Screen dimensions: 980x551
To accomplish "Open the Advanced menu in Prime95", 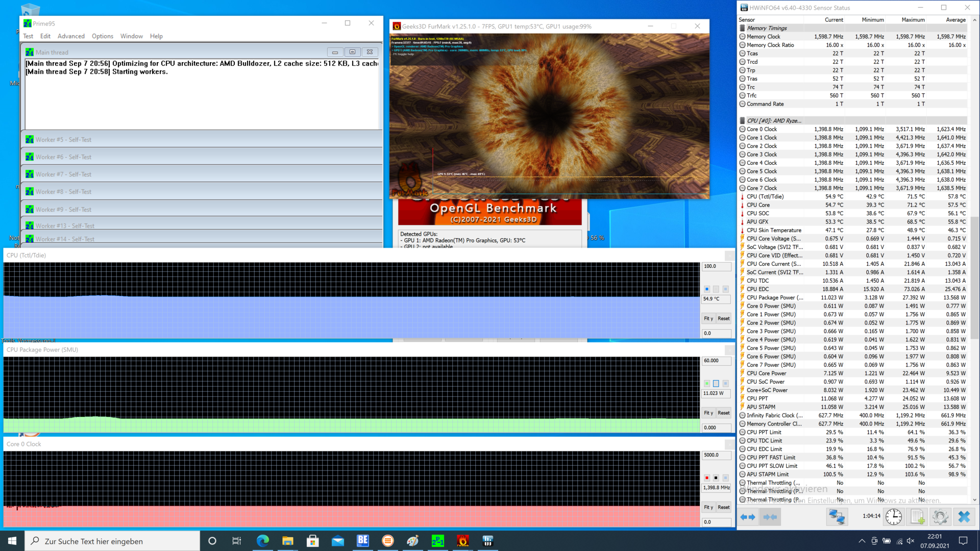I will coord(71,36).
